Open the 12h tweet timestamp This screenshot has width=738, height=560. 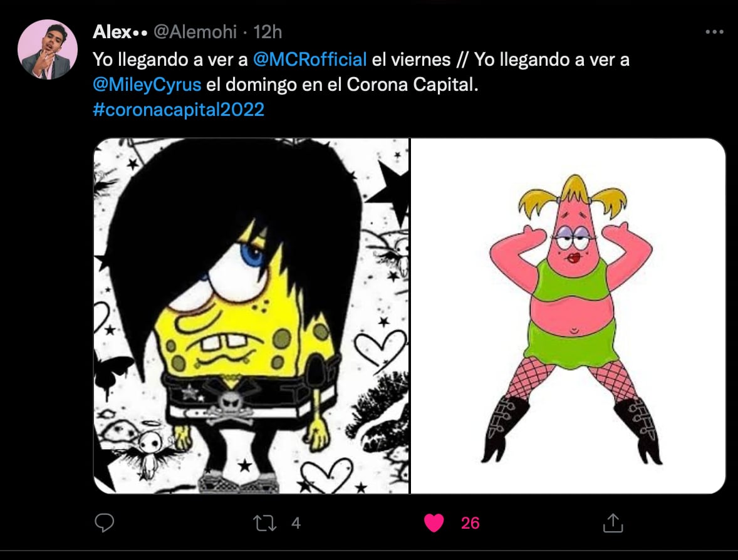click(268, 32)
